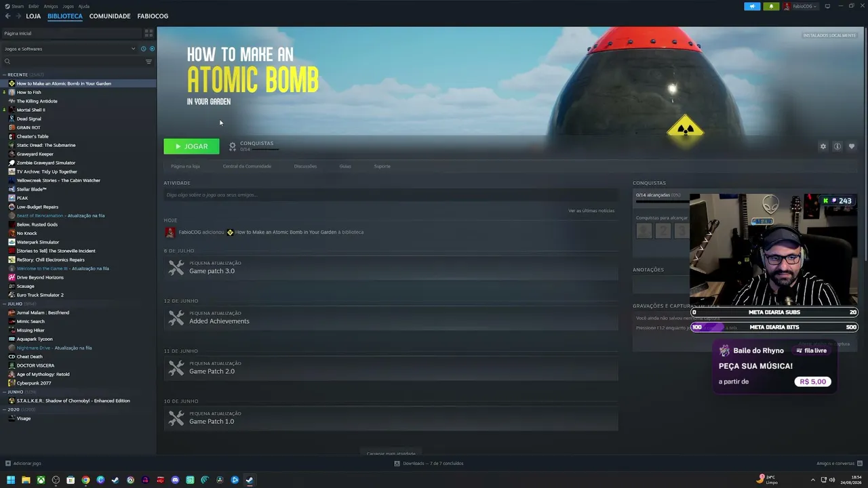868x488 pixels.
Task: Open the Game patch 3.0 update icon
Action: pyautogui.click(x=176, y=268)
